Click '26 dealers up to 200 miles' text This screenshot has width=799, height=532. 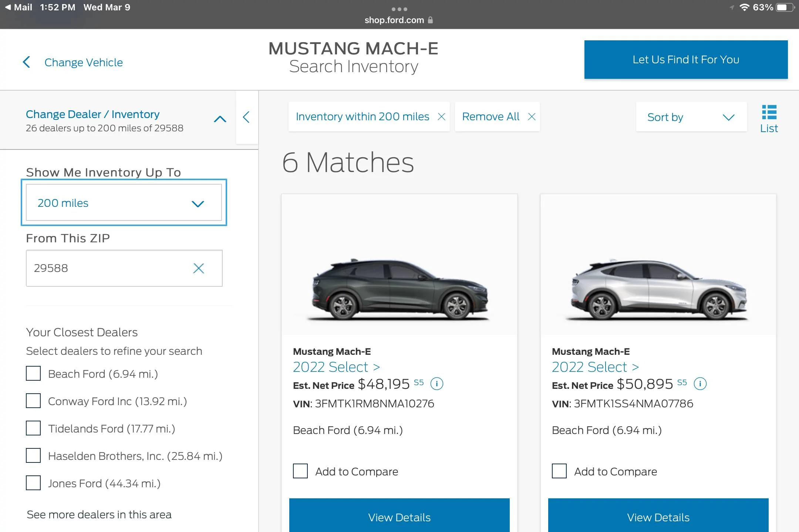click(105, 128)
